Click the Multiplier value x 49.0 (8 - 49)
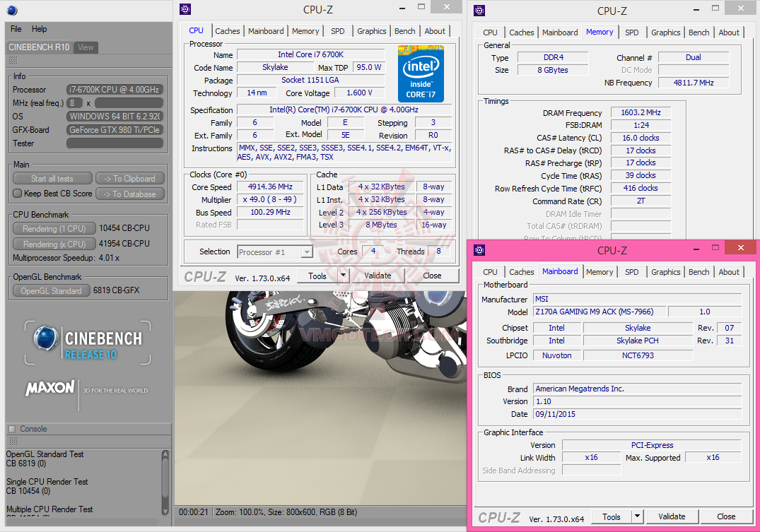 271,200
